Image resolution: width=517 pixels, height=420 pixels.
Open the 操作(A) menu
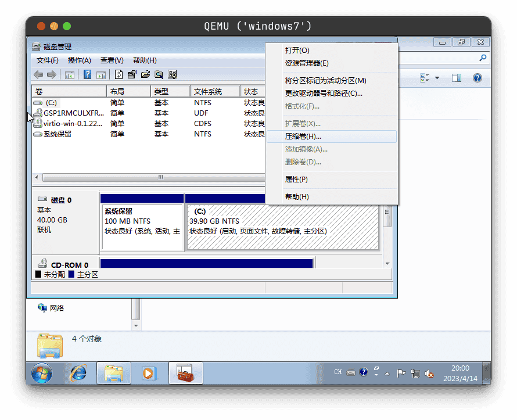pyautogui.click(x=80, y=60)
